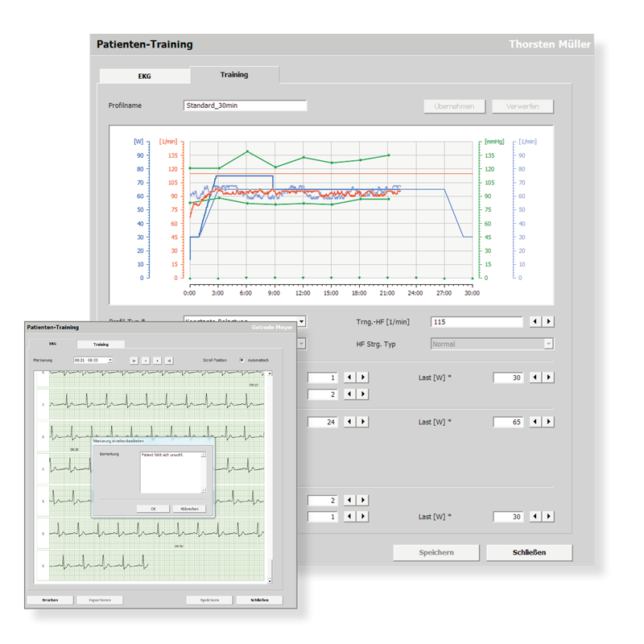Jump to first EKG marking

(134, 360)
